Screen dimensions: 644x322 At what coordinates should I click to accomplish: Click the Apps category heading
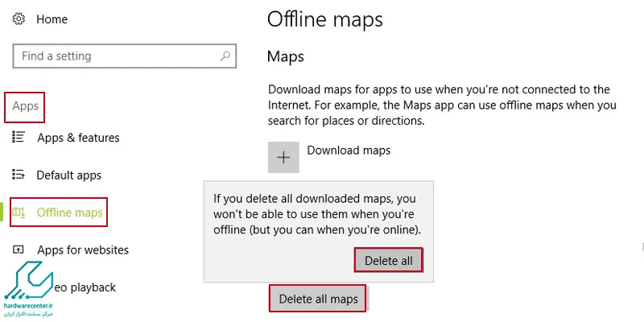tap(25, 106)
